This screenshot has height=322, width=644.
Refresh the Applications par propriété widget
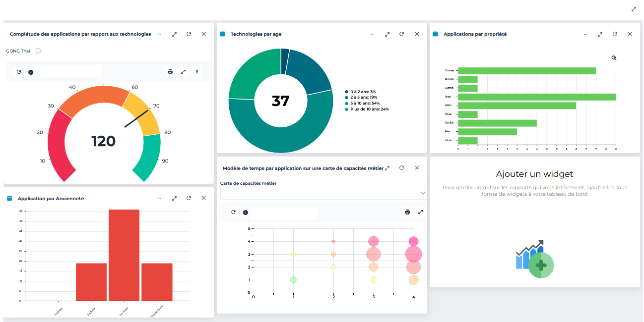pyautogui.click(x=615, y=34)
